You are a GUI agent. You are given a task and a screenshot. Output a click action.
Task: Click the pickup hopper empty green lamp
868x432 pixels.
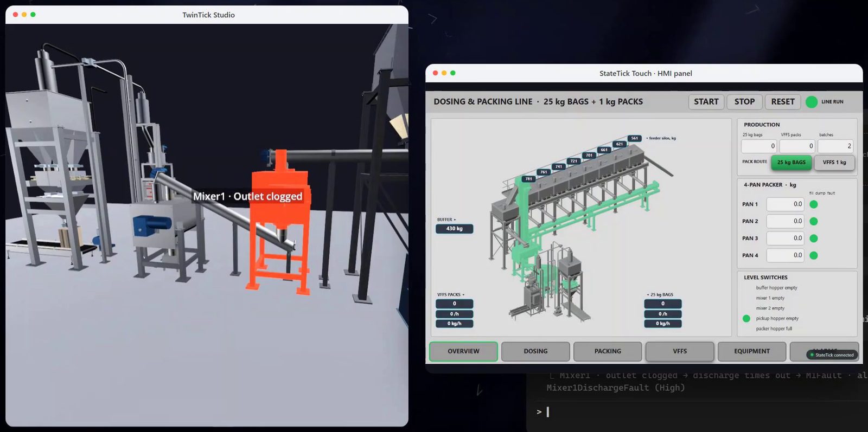click(x=746, y=319)
